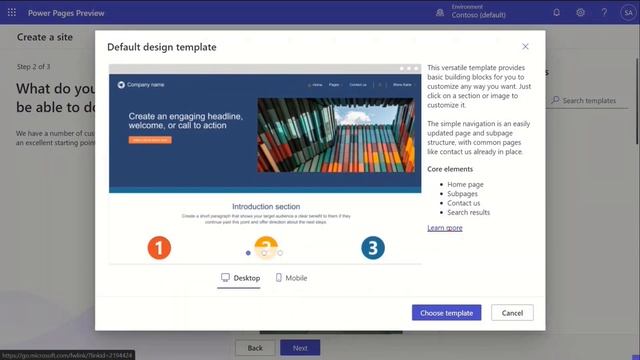Click the blue number 3 circle
The image size is (640, 360).
point(373,248)
